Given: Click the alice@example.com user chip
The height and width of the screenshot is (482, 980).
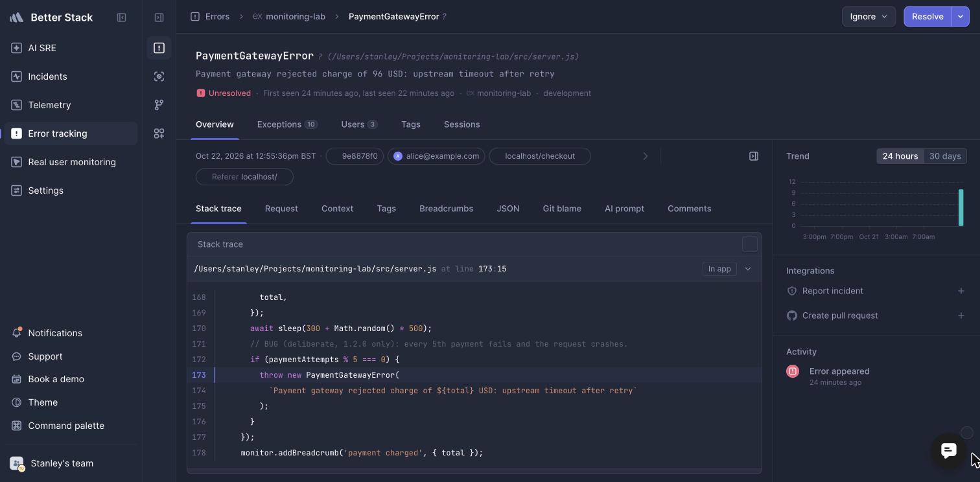Looking at the screenshot, I should (x=436, y=156).
